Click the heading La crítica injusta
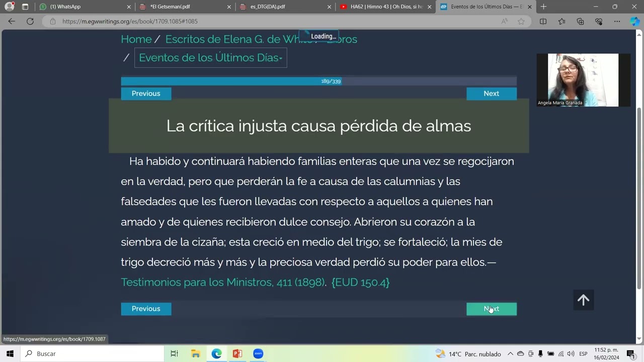 click(x=318, y=126)
